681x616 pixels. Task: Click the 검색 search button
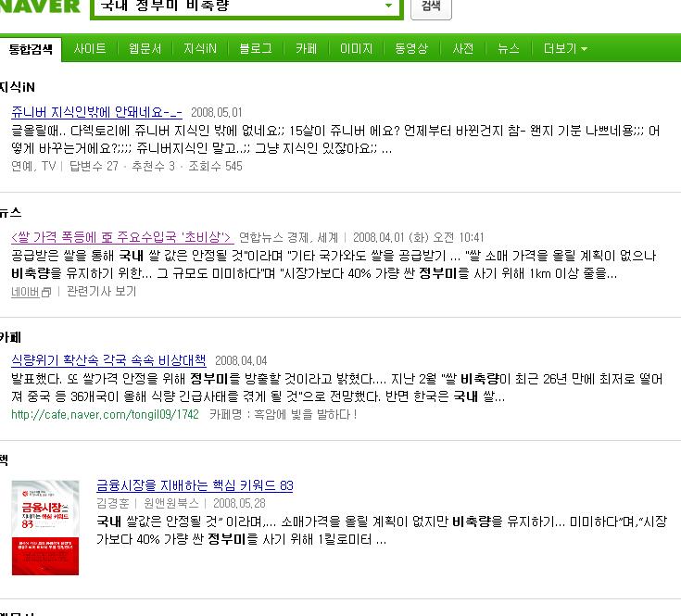coord(431,6)
